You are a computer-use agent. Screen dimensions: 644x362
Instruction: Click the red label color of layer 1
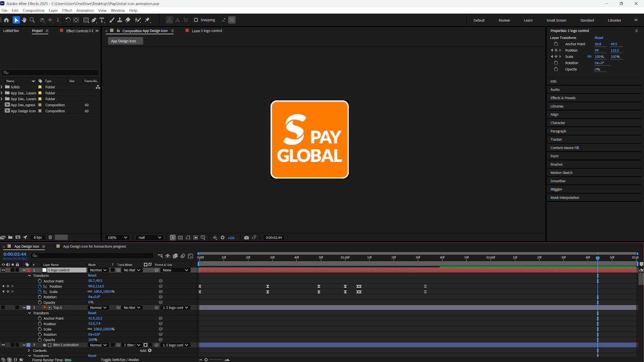[x=29, y=270]
